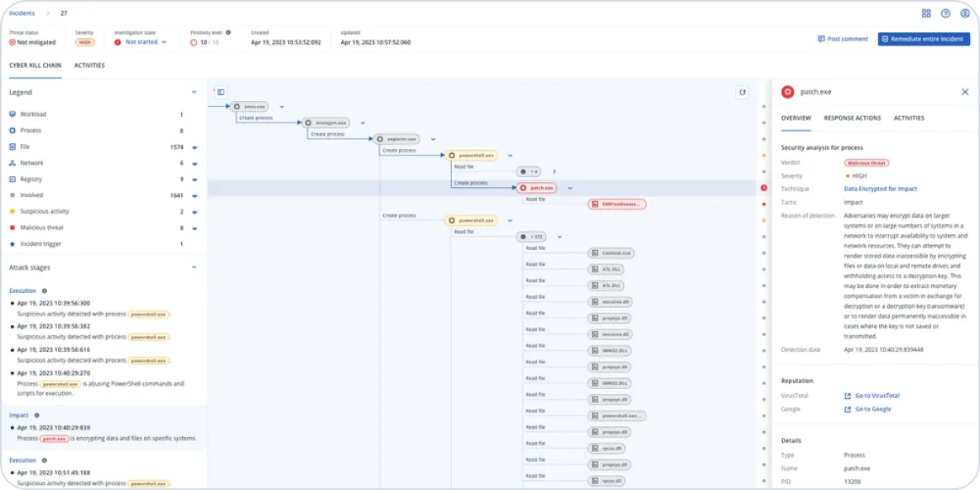The width and height of the screenshot is (980, 490).
Task: Toggle Network visibility in the legend
Action: click(195, 163)
